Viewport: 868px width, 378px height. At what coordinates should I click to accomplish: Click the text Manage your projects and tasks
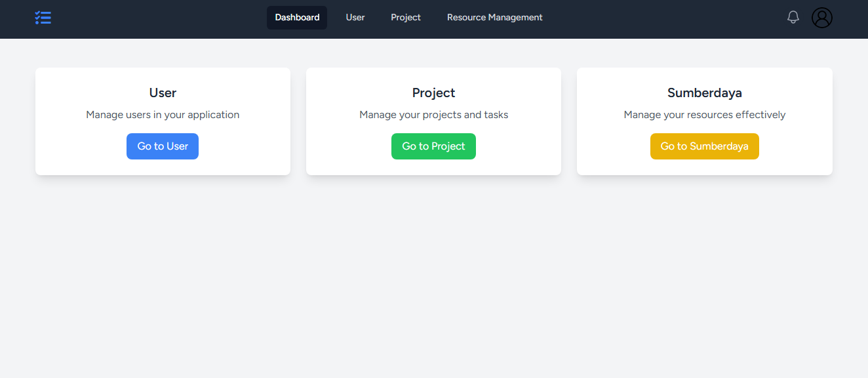pos(433,114)
